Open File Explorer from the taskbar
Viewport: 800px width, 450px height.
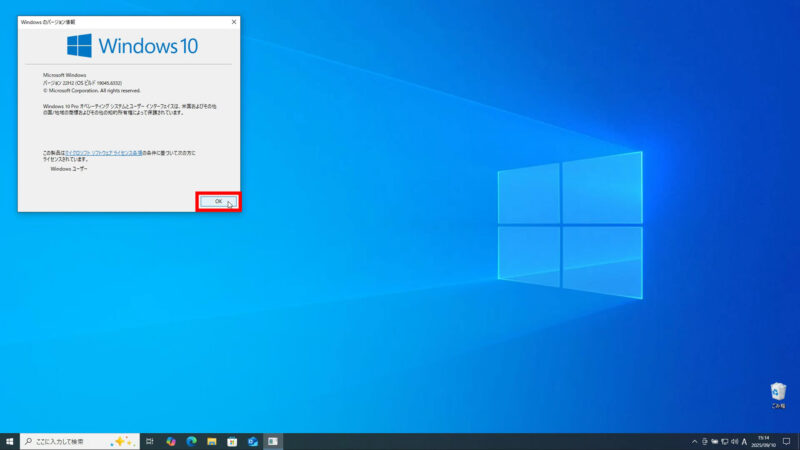(x=212, y=441)
